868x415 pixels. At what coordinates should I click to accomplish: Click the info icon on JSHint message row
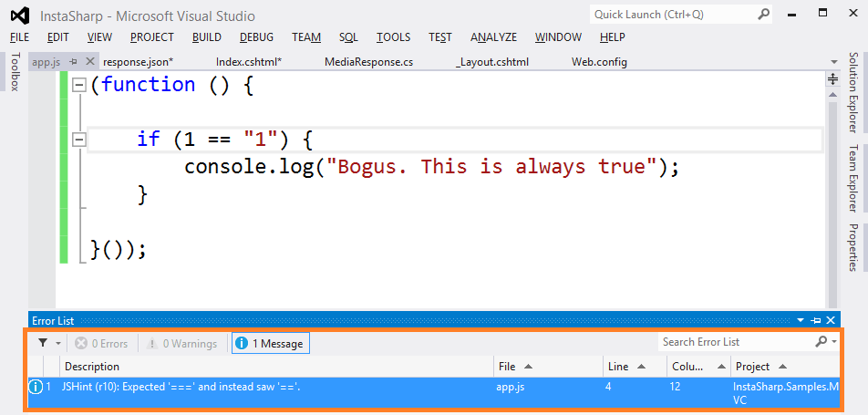pos(35,388)
